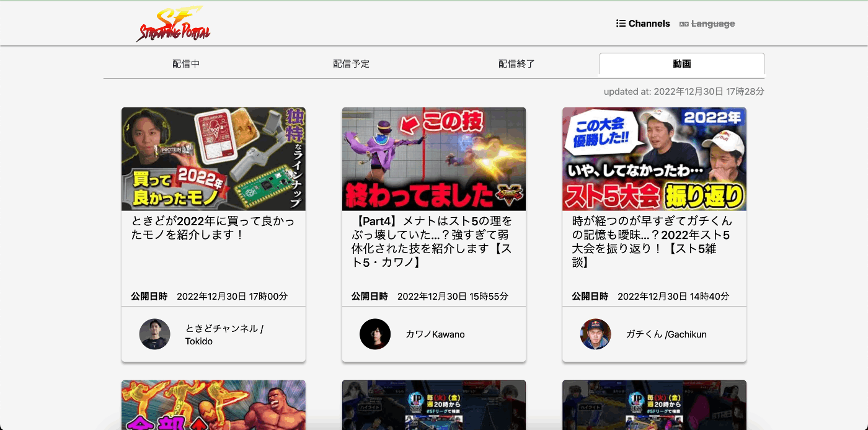Open Tokido's 2022 purchases video thumbnail

[x=213, y=159]
